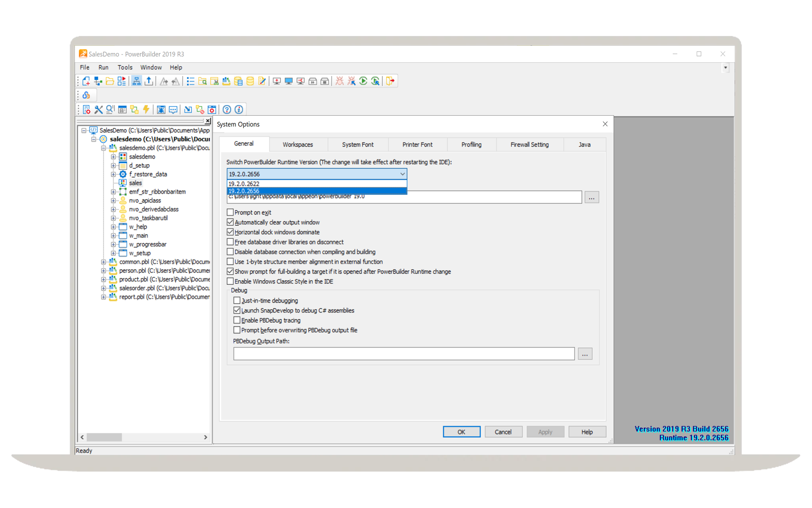This screenshot has height=508, width=812.
Task: Toggle the System Tree toolbar icon
Action: pos(137,81)
